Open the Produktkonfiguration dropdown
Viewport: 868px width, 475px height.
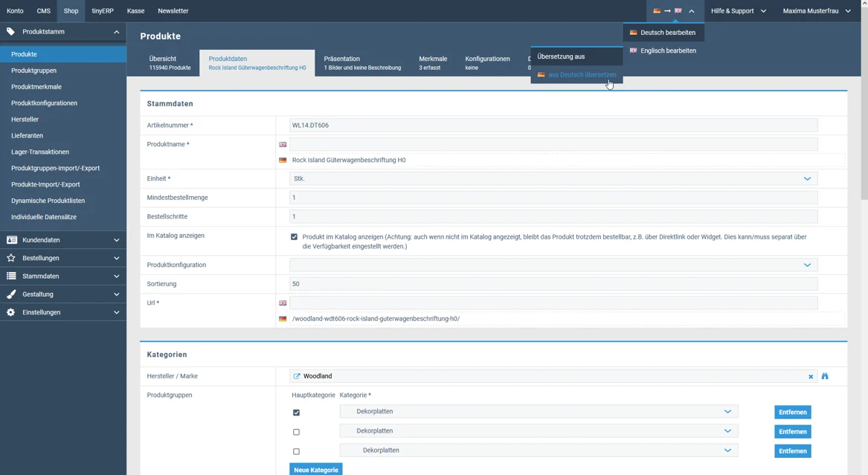[553, 265]
